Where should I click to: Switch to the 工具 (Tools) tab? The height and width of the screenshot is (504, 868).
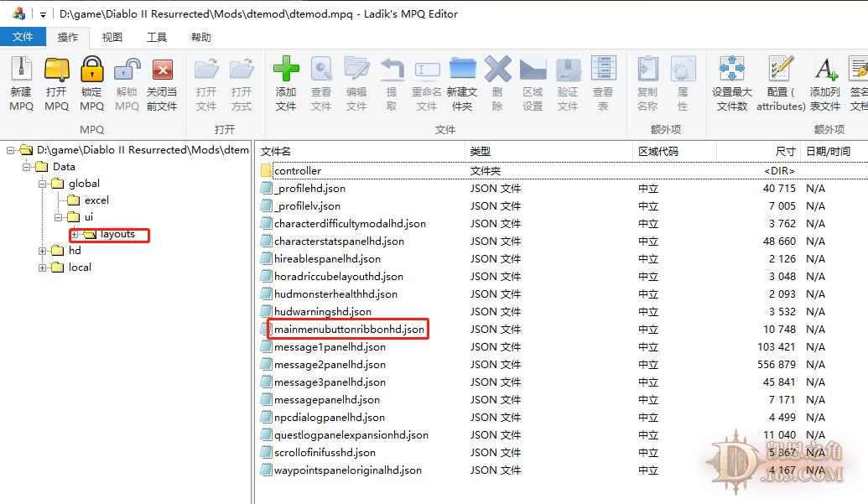click(156, 37)
